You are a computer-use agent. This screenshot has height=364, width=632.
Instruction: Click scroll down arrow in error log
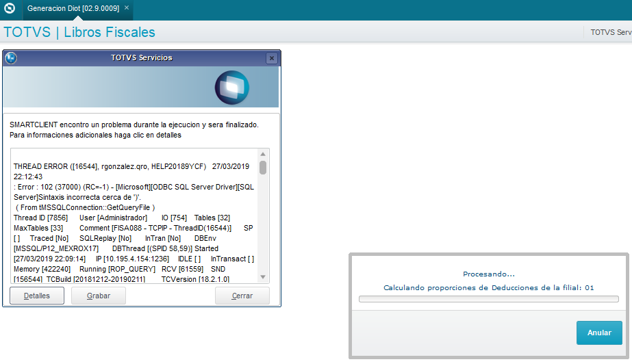(263, 276)
